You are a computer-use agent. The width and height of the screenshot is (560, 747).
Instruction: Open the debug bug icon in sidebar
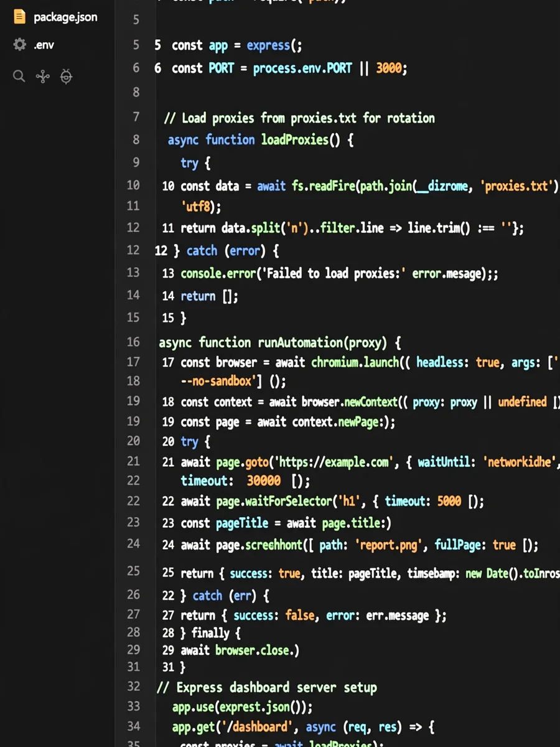tap(66, 77)
